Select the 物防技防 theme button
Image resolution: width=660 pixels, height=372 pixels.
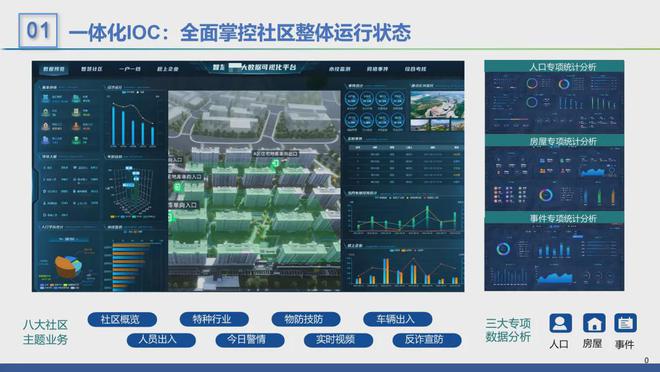(306, 319)
